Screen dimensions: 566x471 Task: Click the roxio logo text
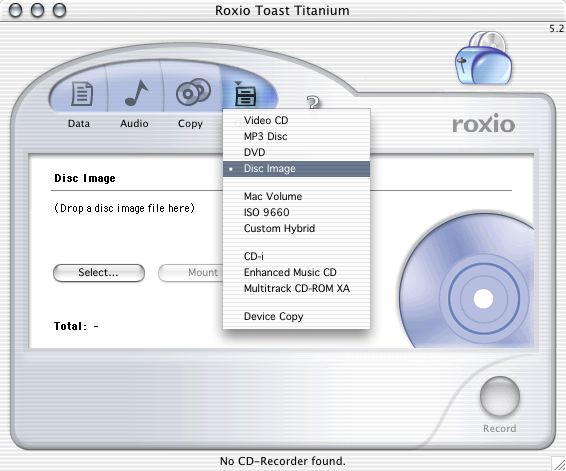click(x=483, y=124)
